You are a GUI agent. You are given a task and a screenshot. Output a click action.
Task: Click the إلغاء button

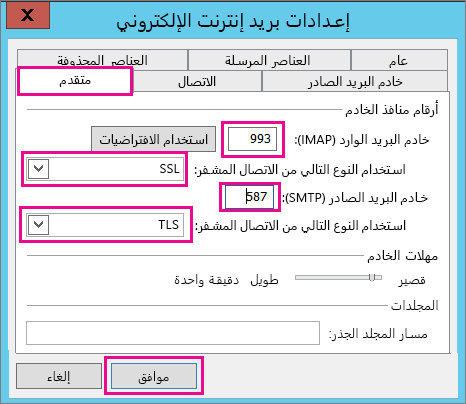(59, 376)
